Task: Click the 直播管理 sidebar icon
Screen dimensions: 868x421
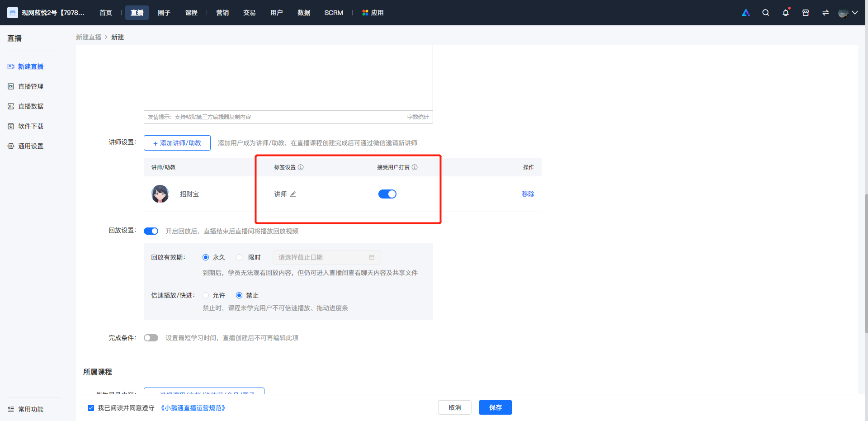Action: [x=11, y=86]
